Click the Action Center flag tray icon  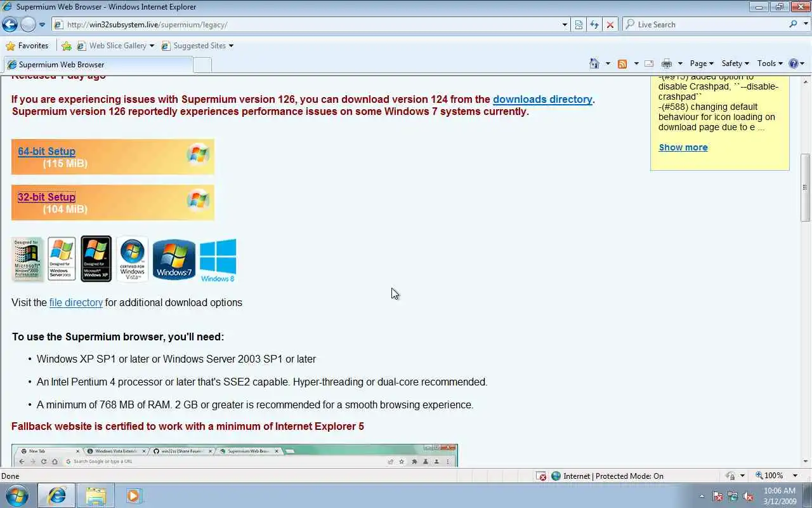(x=717, y=497)
